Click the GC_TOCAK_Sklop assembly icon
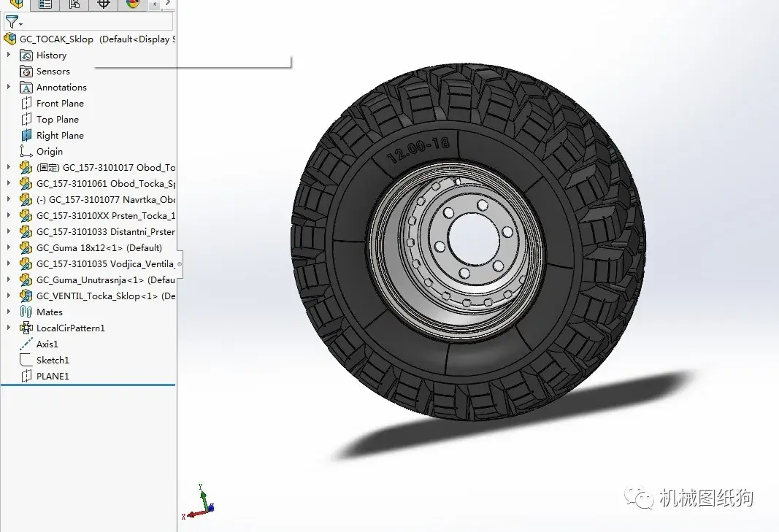The image size is (779, 532). [10, 39]
